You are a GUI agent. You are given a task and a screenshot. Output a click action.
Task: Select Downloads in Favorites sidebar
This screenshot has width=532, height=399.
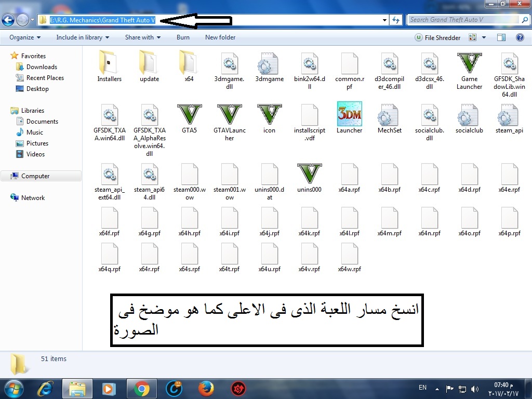click(x=42, y=67)
